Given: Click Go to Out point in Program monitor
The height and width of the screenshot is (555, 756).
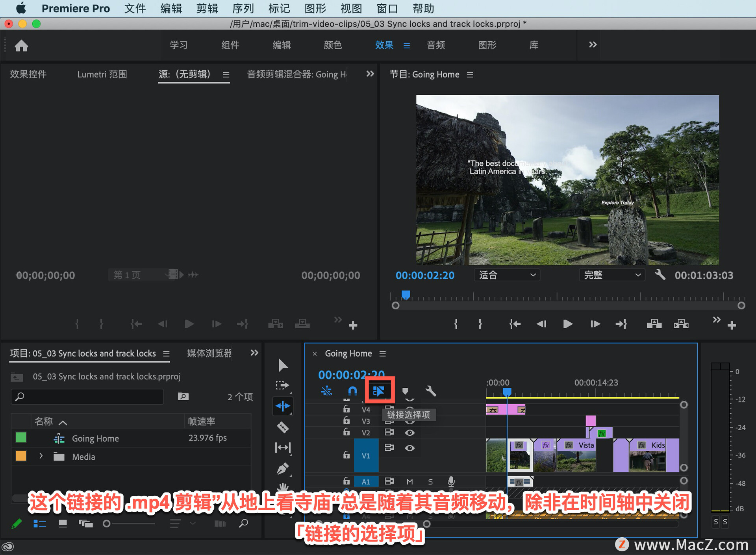Looking at the screenshot, I should click(x=621, y=324).
